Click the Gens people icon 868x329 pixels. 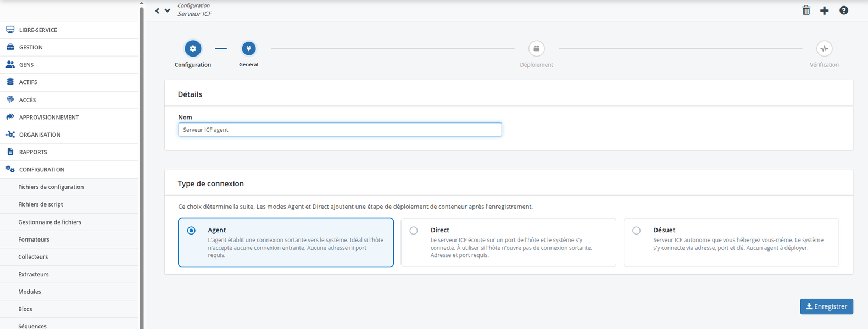point(10,64)
